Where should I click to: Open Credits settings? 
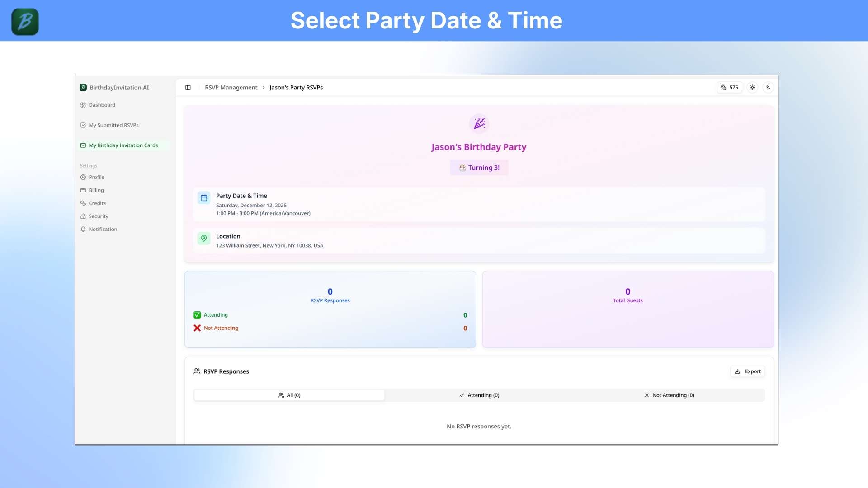coord(97,203)
